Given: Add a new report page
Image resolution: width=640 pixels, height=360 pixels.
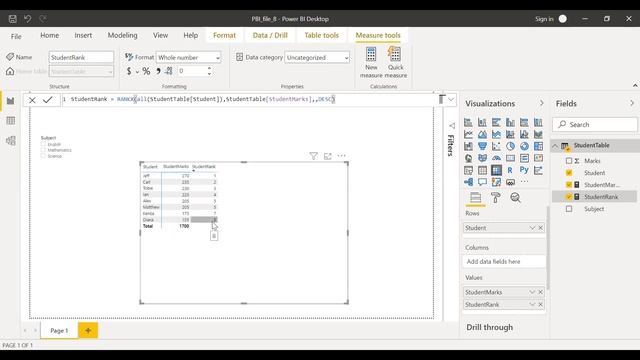Looking at the screenshot, I should 88,330.
